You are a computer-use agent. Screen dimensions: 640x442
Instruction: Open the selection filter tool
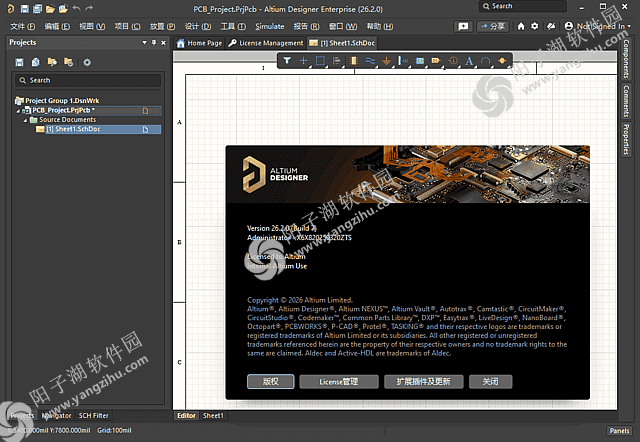coord(287,61)
